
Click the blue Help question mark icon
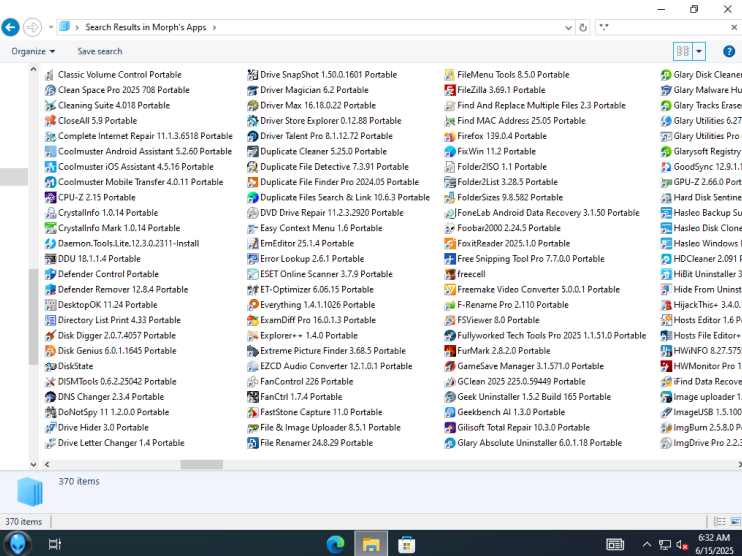pyautogui.click(x=729, y=51)
